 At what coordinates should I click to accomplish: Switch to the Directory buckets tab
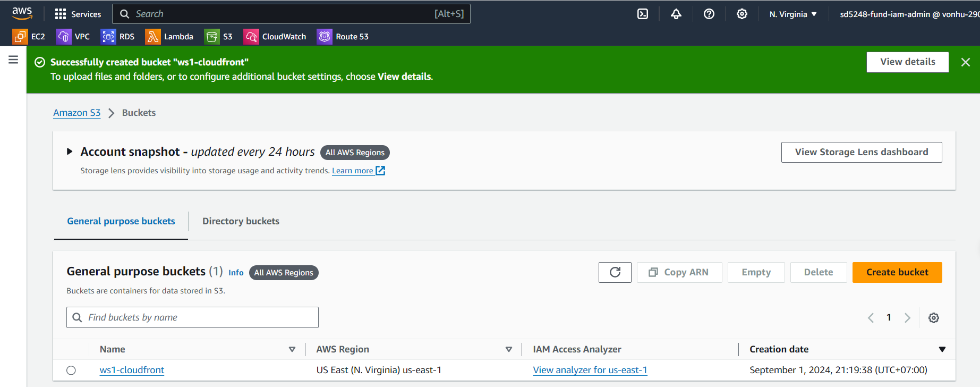(x=241, y=221)
